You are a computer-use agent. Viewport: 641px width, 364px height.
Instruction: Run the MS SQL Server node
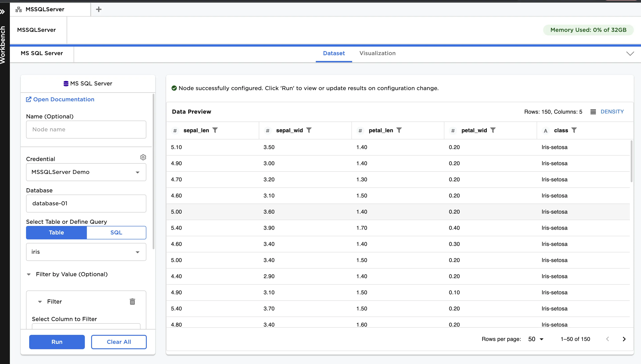[57, 342]
